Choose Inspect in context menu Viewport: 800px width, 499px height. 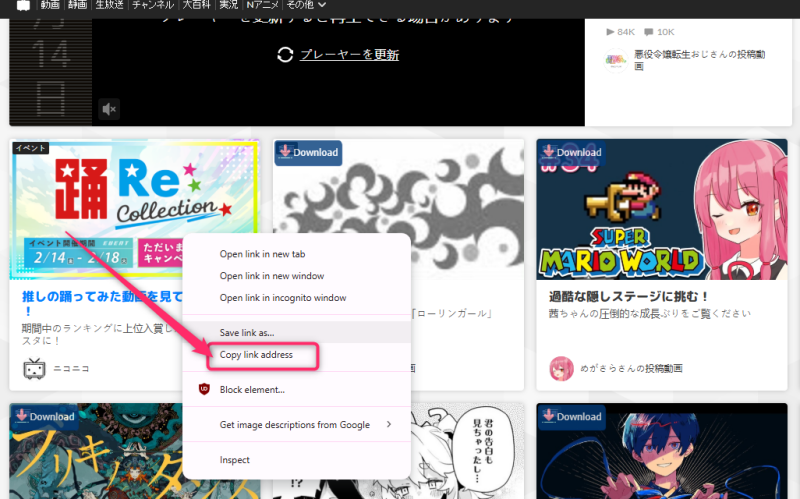[x=296, y=460]
